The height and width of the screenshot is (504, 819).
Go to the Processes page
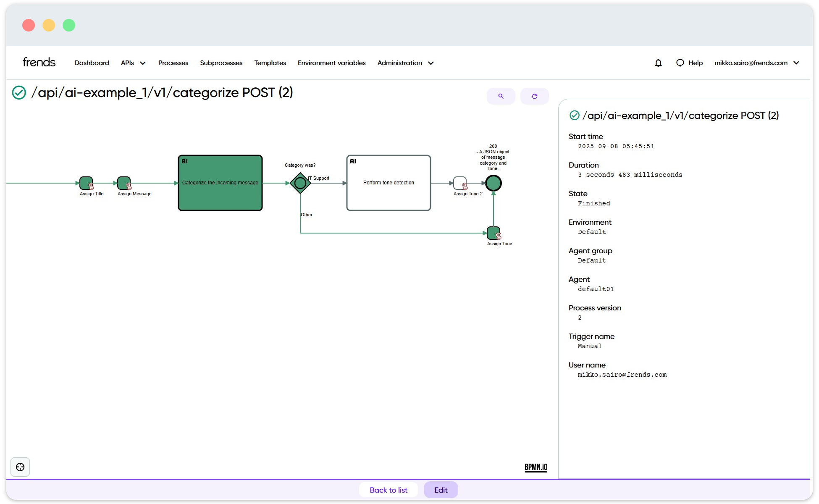pyautogui.click(x=173, y=63)
